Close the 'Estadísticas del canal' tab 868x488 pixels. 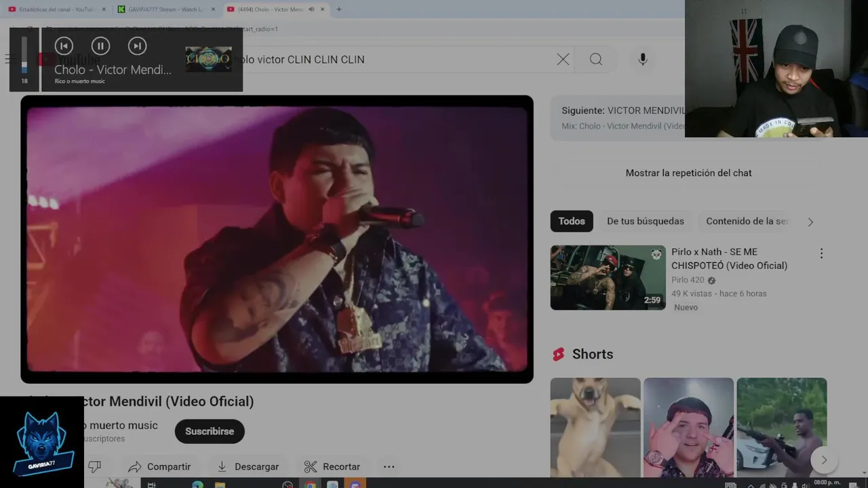click(x=103, y=9)
